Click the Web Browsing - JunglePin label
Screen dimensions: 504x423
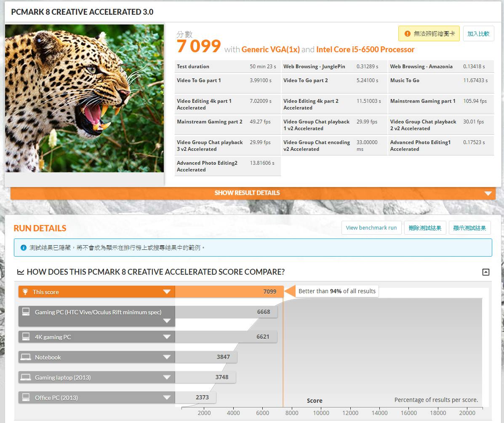314,67
